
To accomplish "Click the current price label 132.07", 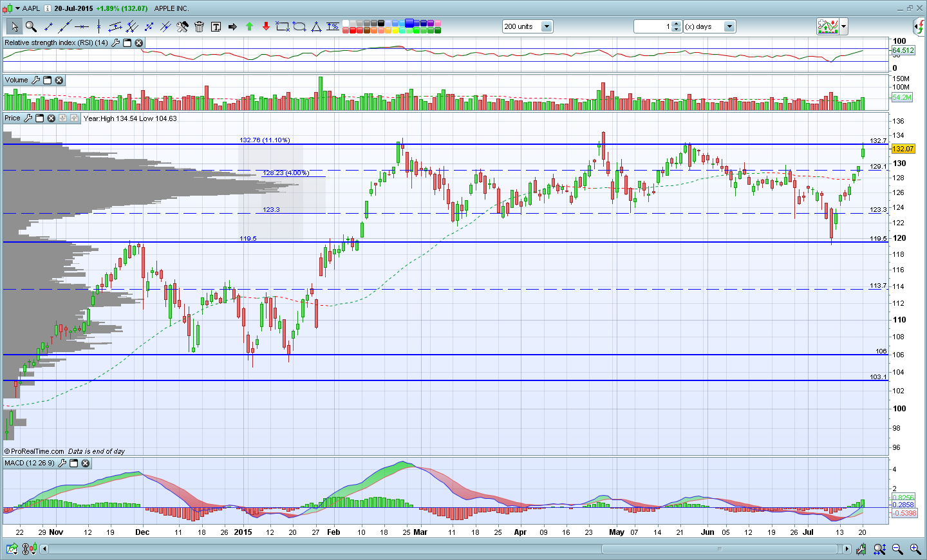I will click(x=903, y=149).
